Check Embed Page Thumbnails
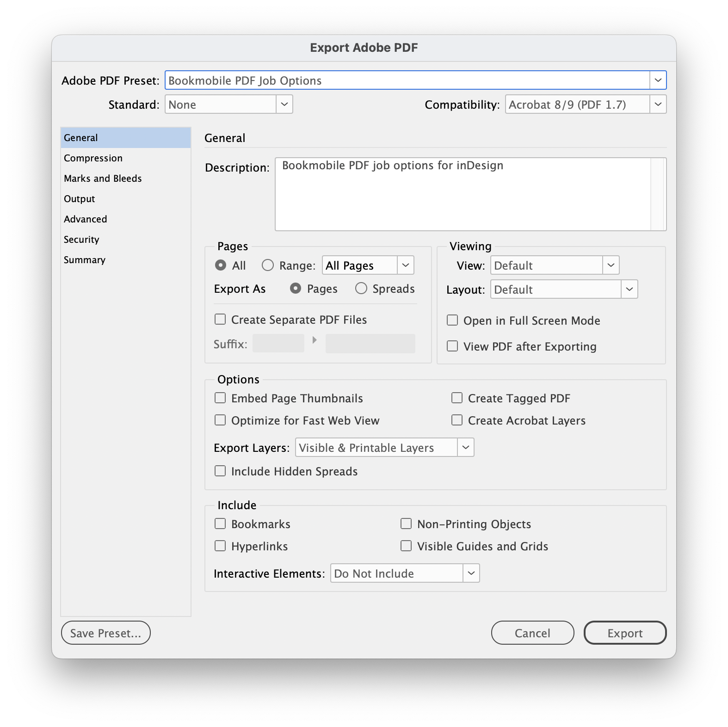This screenshot has height=727, width=728. tap(220, 398)
